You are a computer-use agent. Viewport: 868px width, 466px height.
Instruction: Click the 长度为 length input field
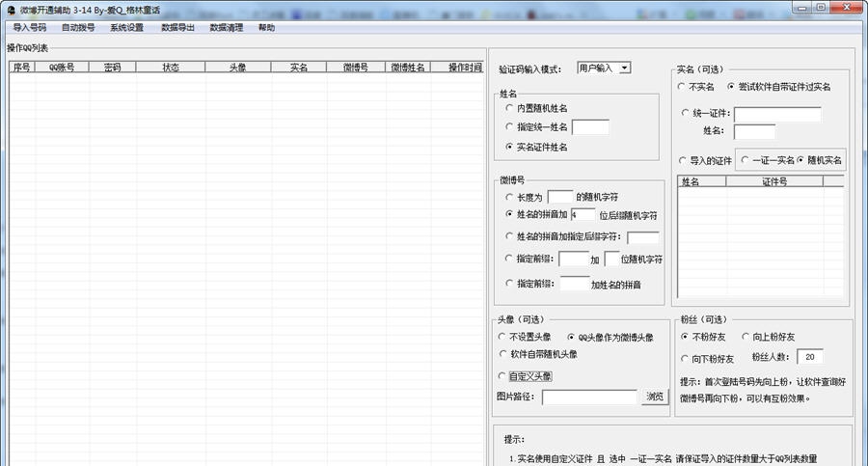point(559,197)
